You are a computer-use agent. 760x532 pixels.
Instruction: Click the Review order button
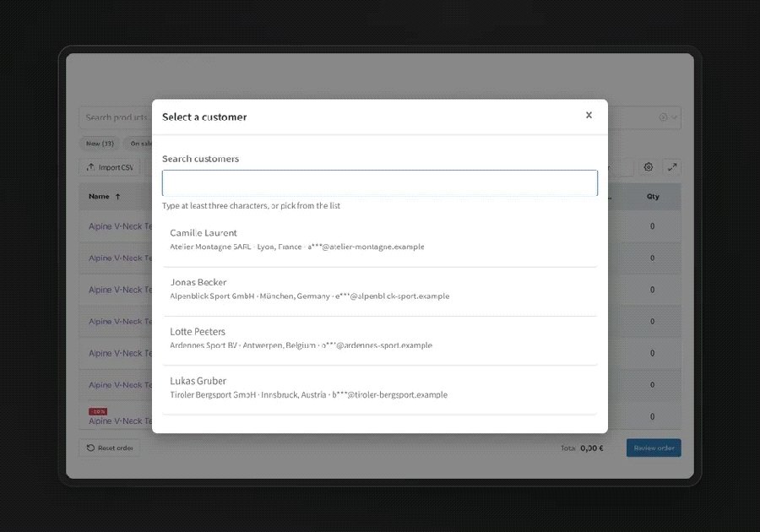tap(654, 448)
